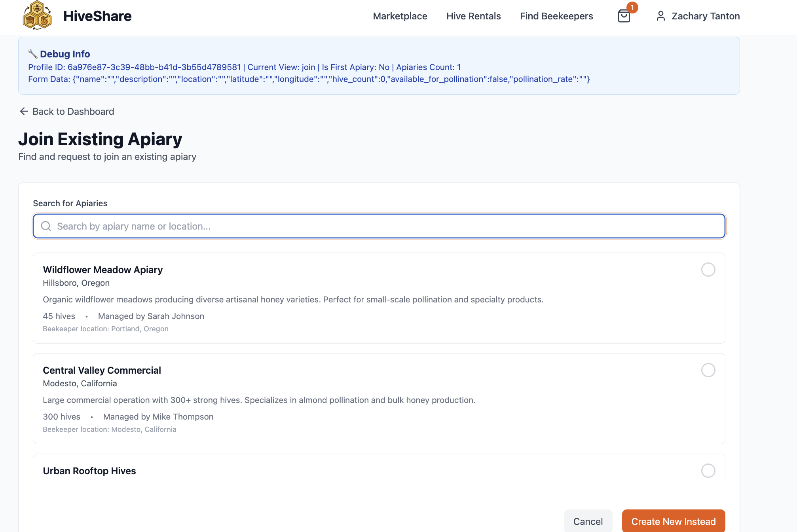Click the back arrow icon
This screenshot has width=797, height=532.
tap(24, 112)
